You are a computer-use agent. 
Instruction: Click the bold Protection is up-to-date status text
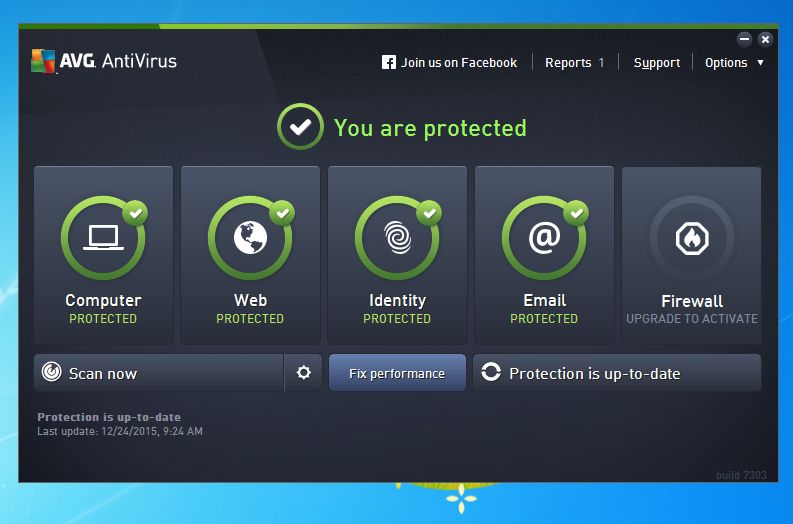point(109,417)
